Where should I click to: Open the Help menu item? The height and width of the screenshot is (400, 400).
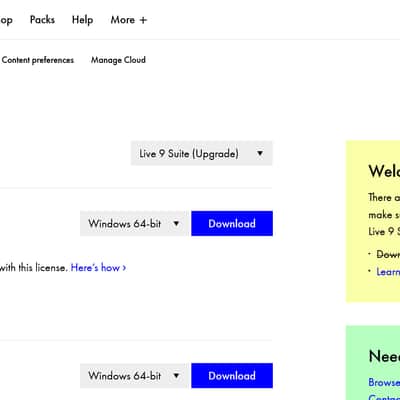click(82, 20)
